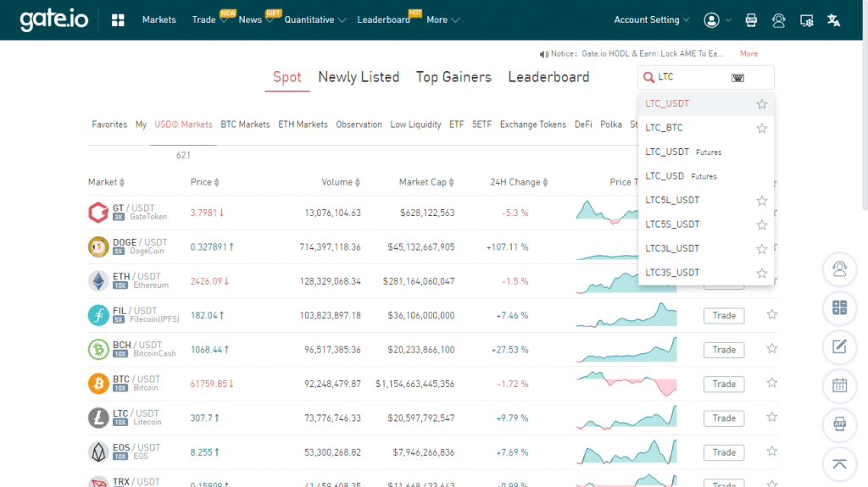Open the floating calendar icon
The image size is (868, 487).
(x=840, y=385)
